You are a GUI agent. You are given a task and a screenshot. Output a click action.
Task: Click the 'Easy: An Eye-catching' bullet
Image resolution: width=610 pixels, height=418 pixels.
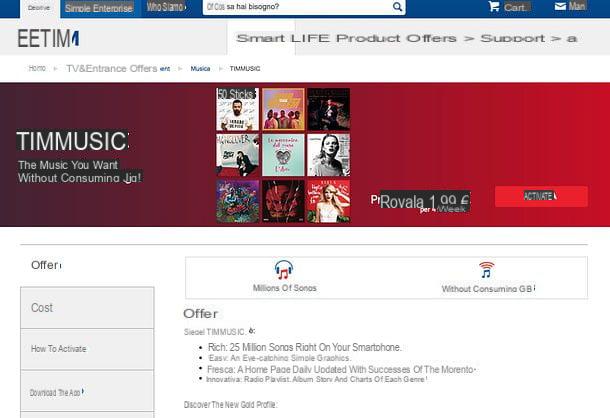(279, 358)
